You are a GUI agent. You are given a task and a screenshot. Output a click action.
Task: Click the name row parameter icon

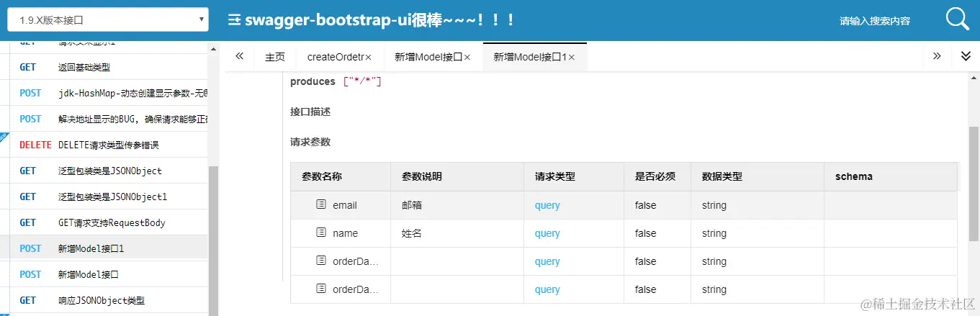point(321,233)
